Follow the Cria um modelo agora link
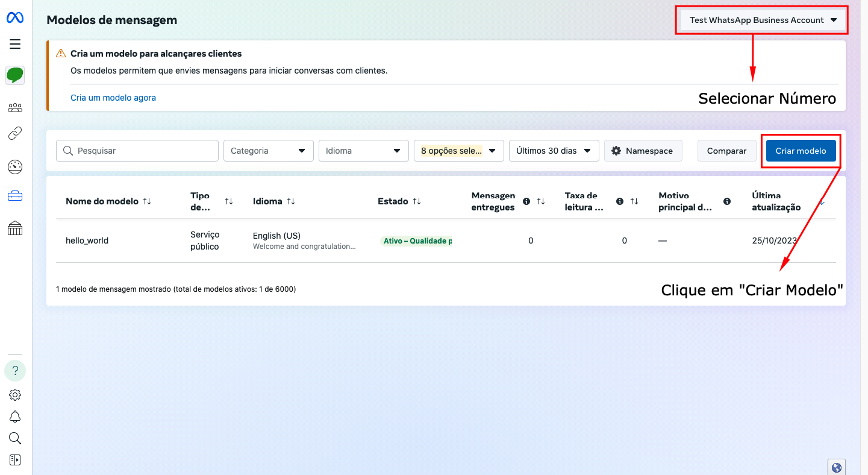The image size is (868, 475). [x=113, y=96]
